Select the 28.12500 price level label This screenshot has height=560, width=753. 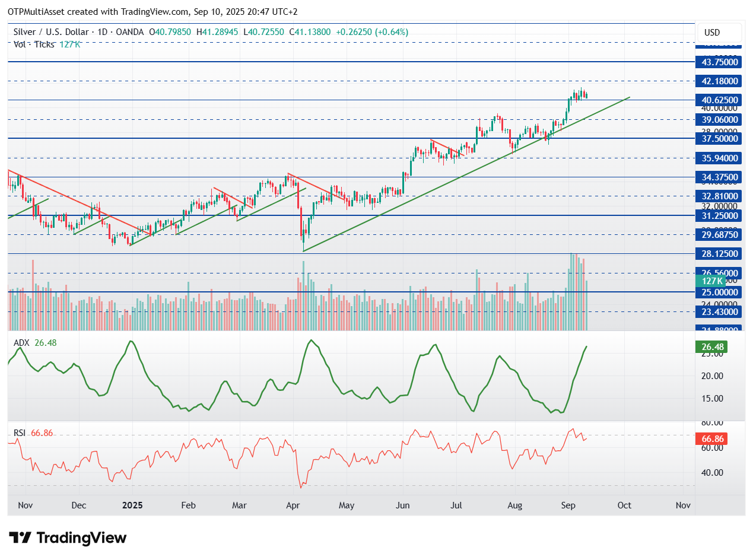point(719,253)
